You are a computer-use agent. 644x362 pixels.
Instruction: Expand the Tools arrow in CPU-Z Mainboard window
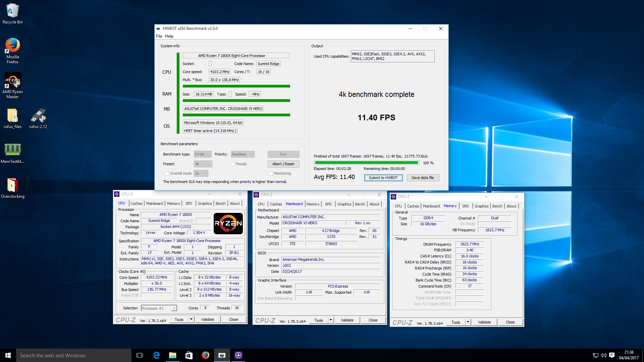coord(331,320)
